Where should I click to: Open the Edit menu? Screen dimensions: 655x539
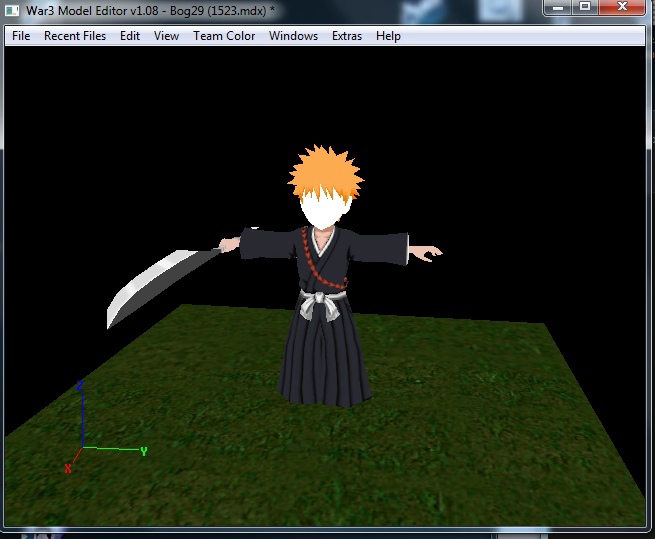tap(130, 36)
